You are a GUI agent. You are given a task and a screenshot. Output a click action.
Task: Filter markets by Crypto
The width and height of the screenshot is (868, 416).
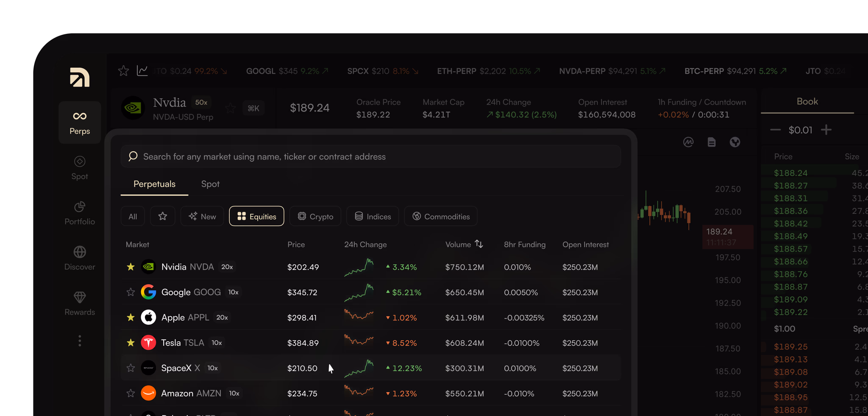[315, 216]
